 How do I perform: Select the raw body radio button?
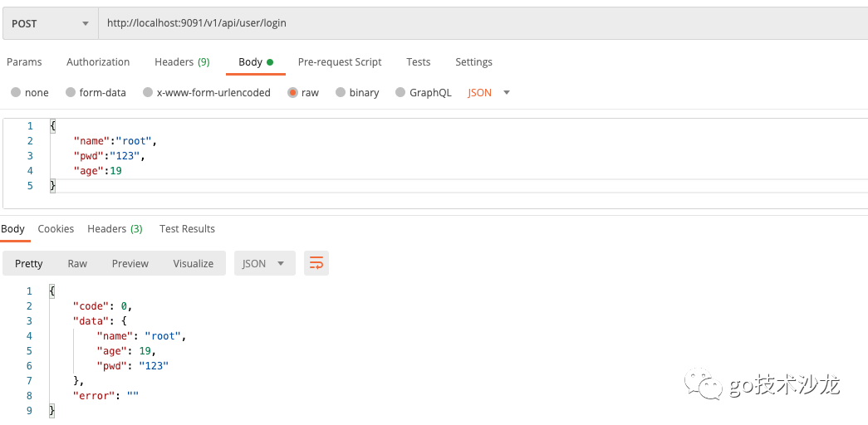click(293, 92)
